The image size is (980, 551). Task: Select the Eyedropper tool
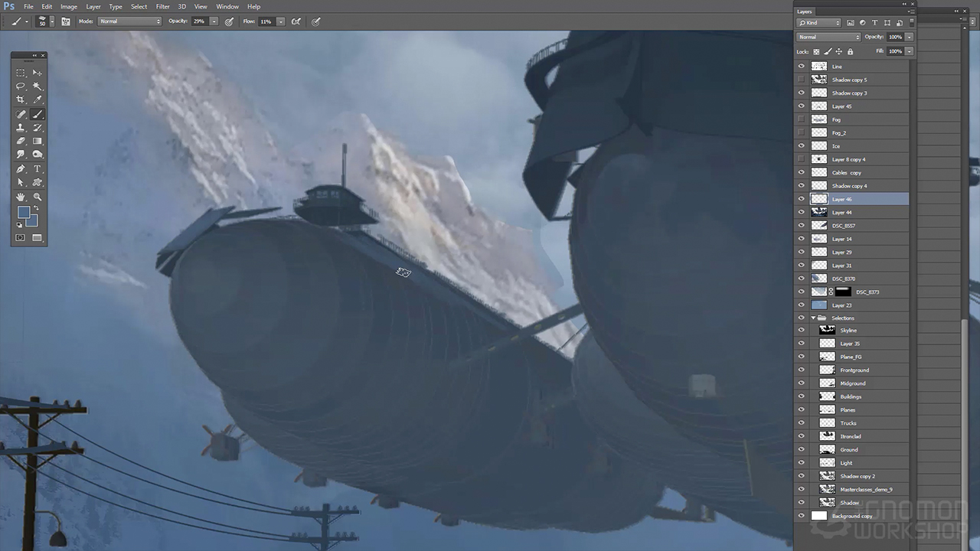pyautogui.click(x=38, y=99)
